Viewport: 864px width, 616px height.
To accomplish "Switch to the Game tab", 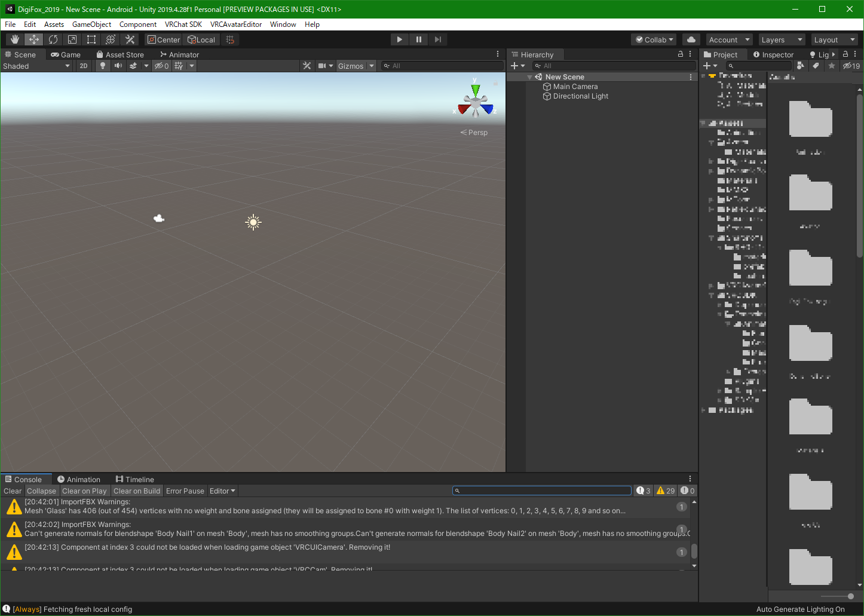I will (65, 54).
